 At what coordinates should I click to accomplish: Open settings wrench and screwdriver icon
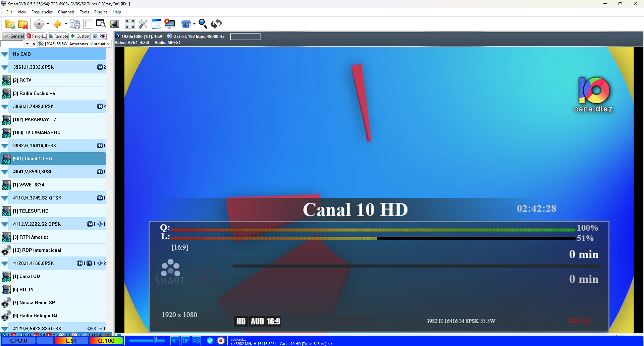pos(143,24)
